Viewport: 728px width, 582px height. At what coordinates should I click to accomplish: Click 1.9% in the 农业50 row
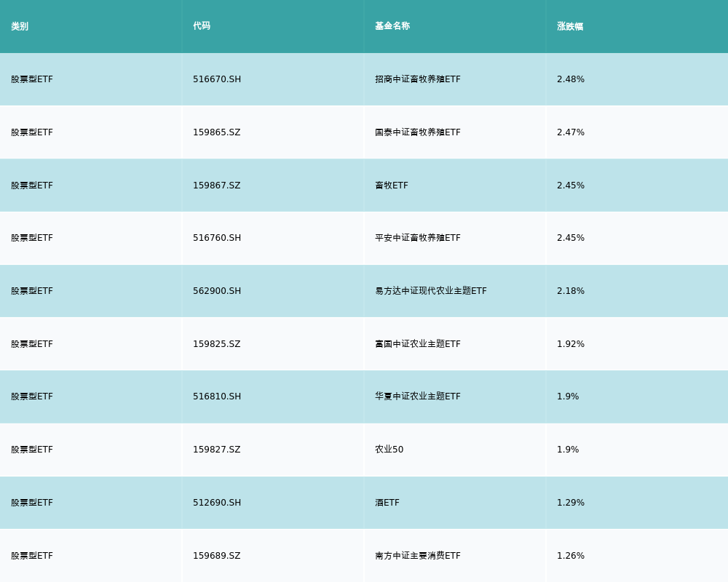pyautogui.click(x=568, y=450)
